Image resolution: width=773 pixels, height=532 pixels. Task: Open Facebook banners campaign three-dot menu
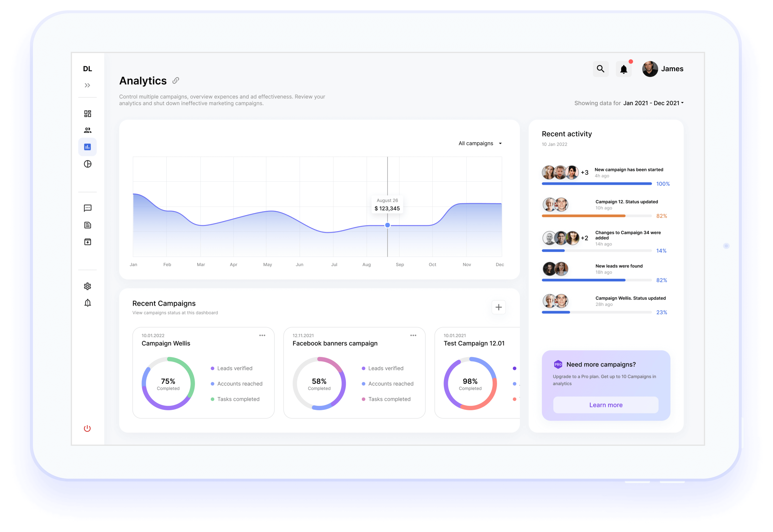point(413,335)
